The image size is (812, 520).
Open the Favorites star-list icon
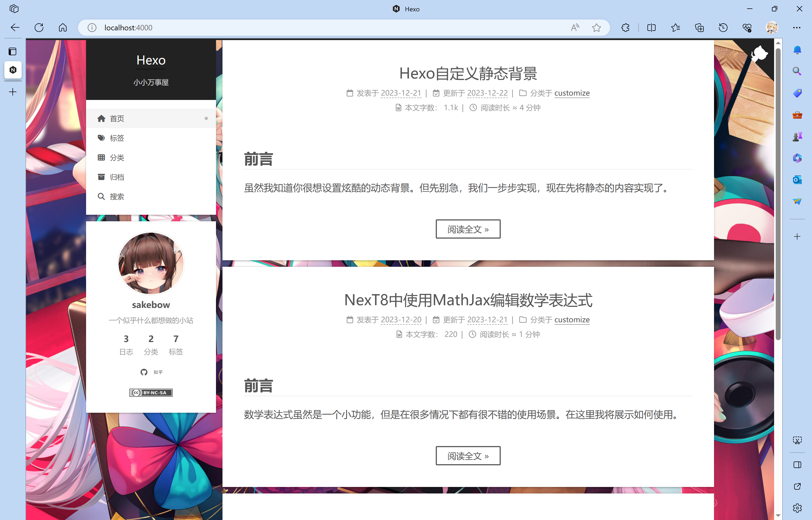pyautogui.click(x=675, y=28)
